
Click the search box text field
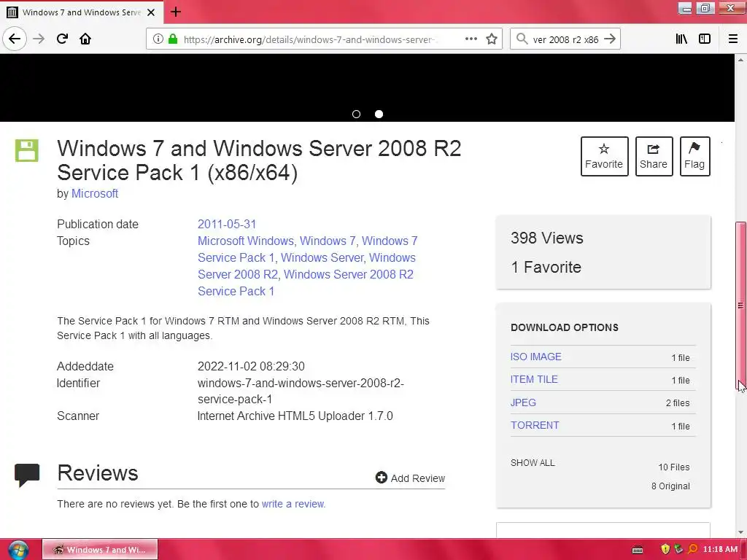(565, 39)
